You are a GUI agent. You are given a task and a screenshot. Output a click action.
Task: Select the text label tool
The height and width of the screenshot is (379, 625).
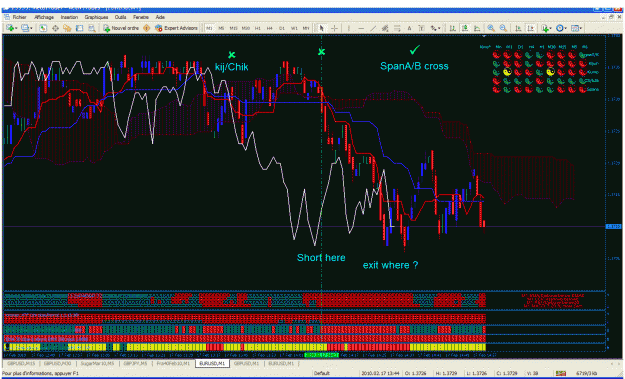[x=421, y=28]
